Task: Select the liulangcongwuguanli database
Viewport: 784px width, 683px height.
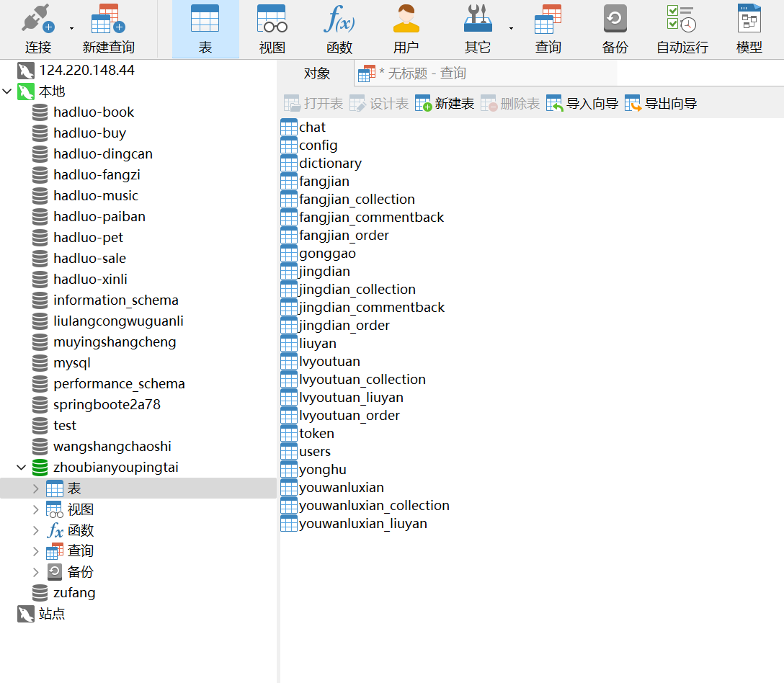Action: 118,321
